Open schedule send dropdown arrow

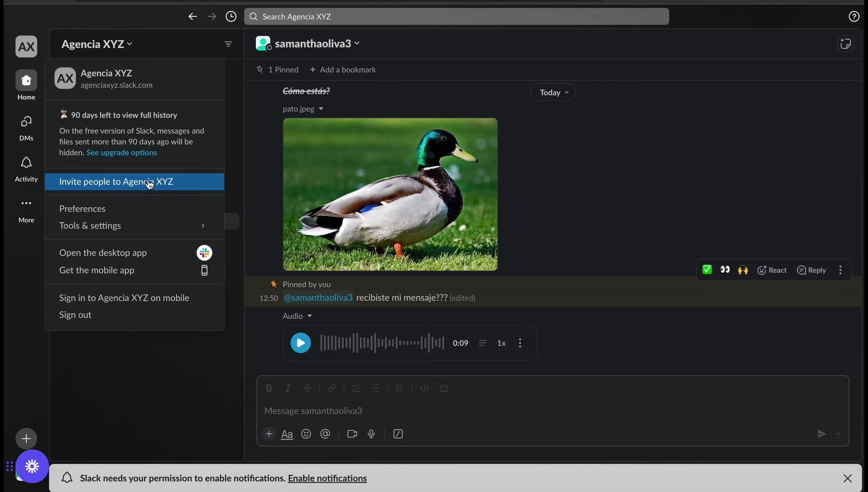[838, 434]
